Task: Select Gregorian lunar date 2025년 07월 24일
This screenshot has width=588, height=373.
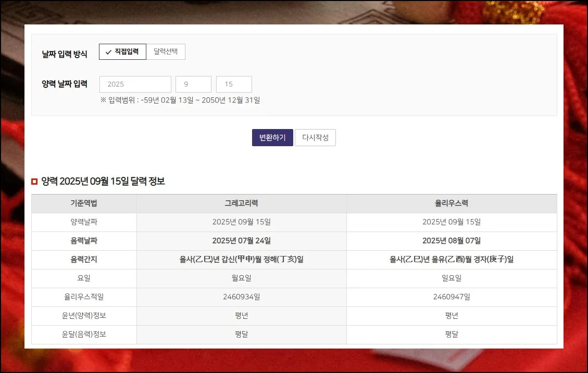Action: tap(241, 241)
